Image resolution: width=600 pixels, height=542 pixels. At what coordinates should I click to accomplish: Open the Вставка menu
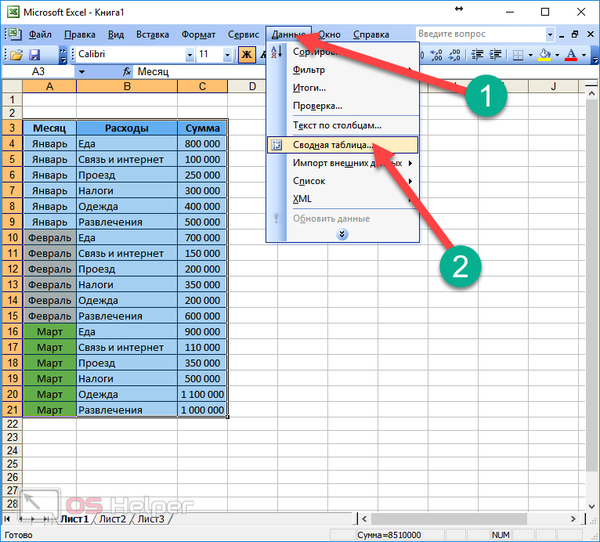pyautogui.click(x=153, y=34)
